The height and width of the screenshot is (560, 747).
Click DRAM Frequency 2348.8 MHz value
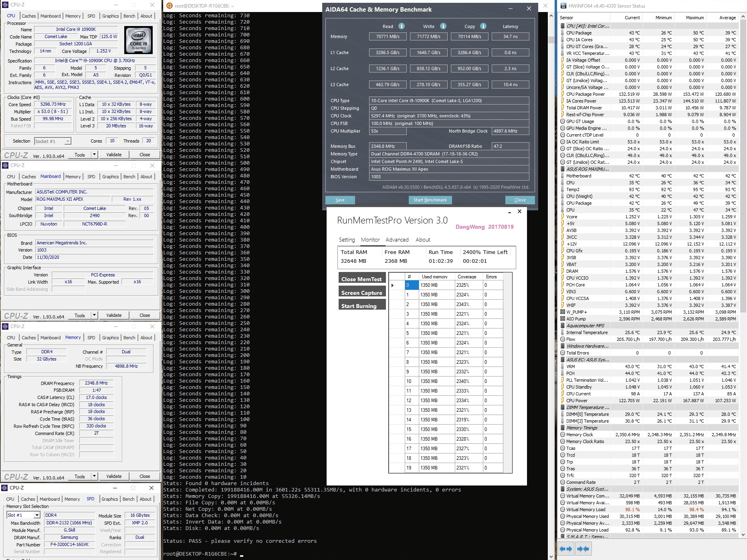[x=96, y=383]
